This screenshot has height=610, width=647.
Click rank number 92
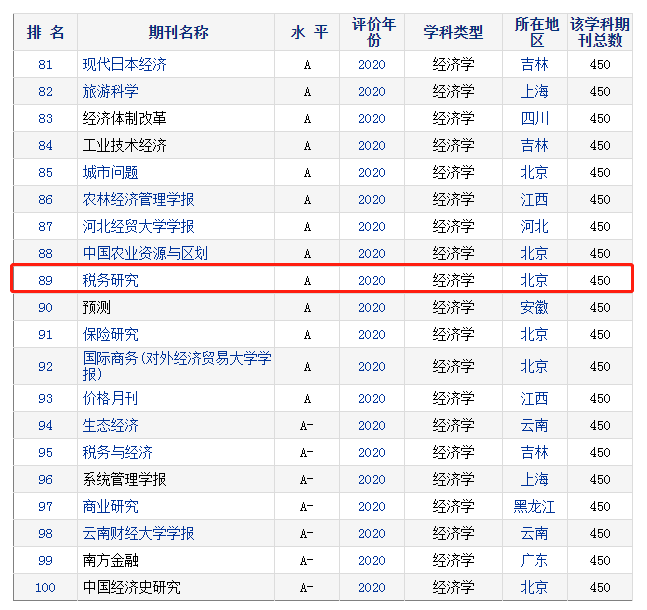tap(45, 366)
